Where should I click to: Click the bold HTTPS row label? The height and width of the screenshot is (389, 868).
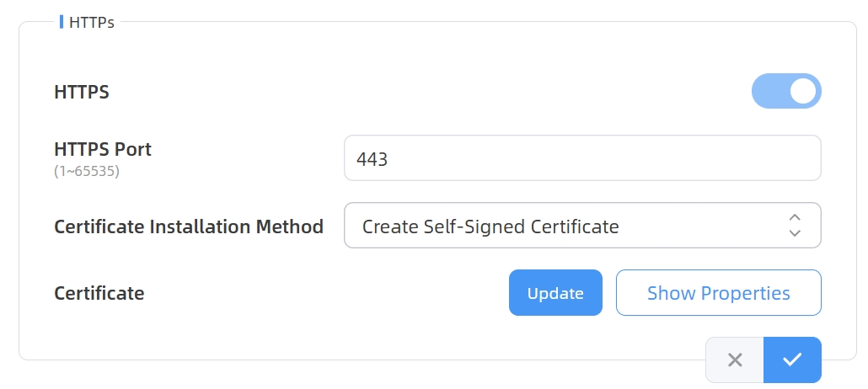[x=82, y=92]
